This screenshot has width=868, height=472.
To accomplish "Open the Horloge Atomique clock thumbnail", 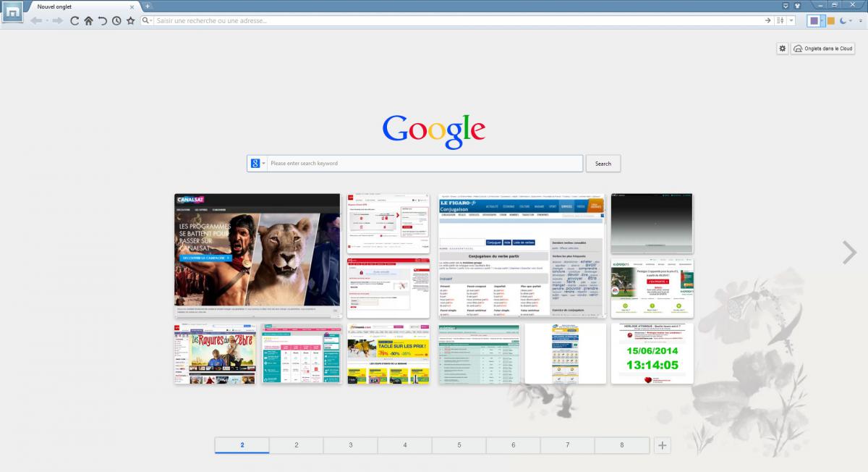I will tap(652, 353).
